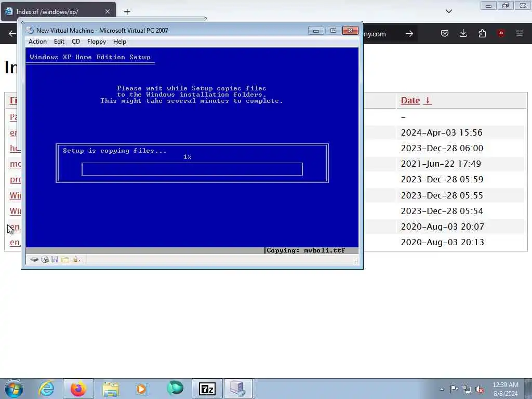532x399 pixels.
Task: Select the 'Index of /windows/xp/' Firefox tab
Action: [x=58, y=11]
